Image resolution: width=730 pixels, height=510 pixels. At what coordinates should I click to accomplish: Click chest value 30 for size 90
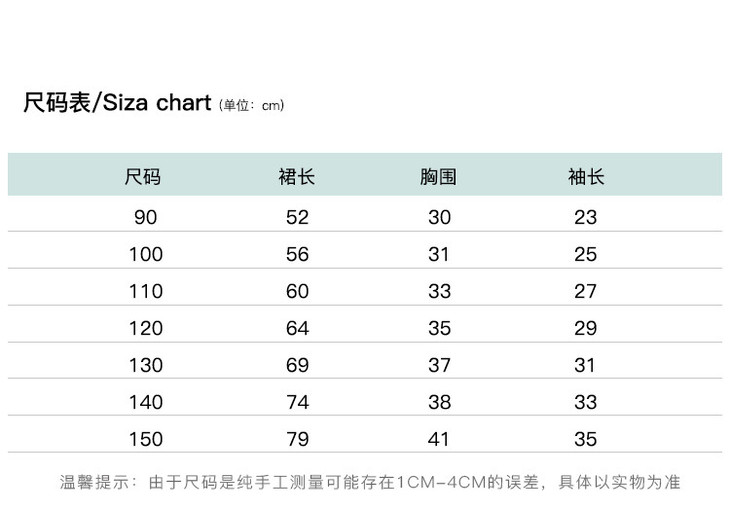coord(440,217)
